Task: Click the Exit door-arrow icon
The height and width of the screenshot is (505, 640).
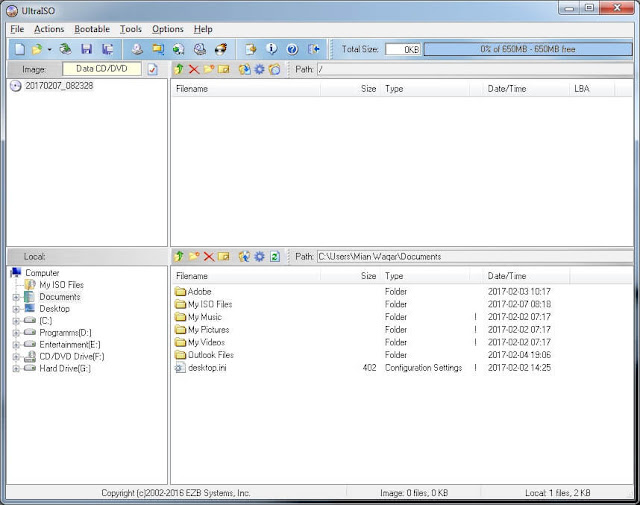Action: coord(313,49)
